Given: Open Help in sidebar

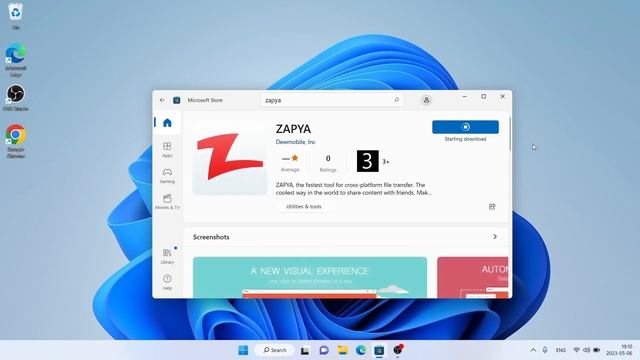Looking at the screenshot, I should pyautogui.click(x=167, y=282).
